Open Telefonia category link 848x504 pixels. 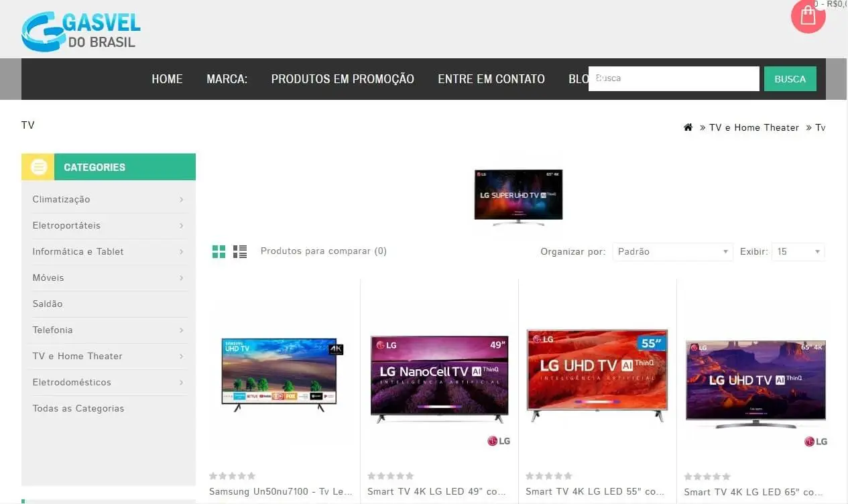click(52, 330)
